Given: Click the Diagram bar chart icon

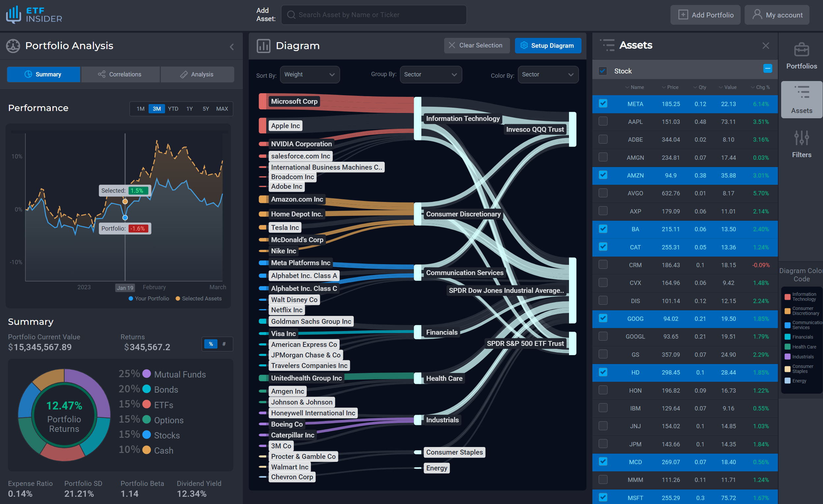Looking at the screenshot, I should [263, 46].
